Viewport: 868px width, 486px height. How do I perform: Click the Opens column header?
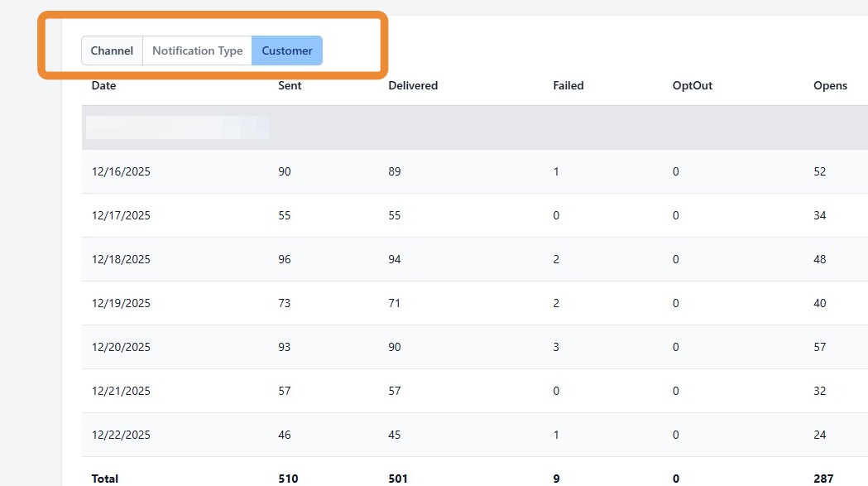830,85
